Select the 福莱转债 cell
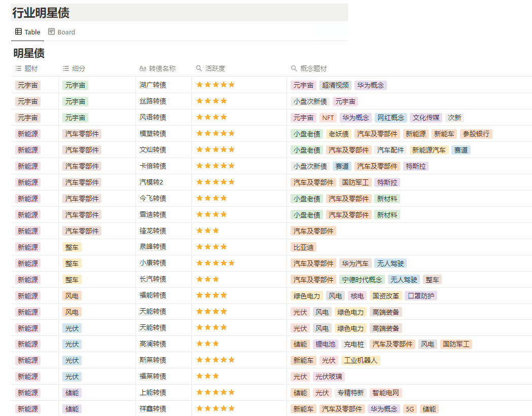Screen dimensions: 532x416 164,376
